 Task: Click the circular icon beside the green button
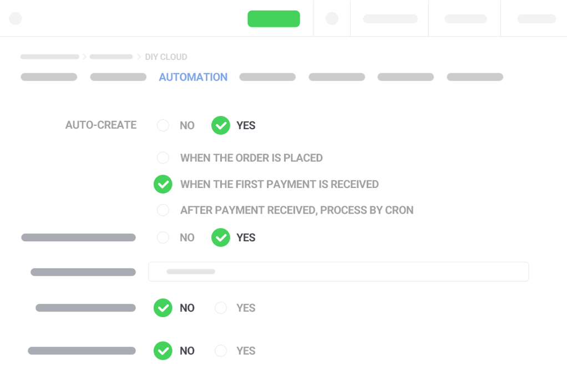point(332,18)
